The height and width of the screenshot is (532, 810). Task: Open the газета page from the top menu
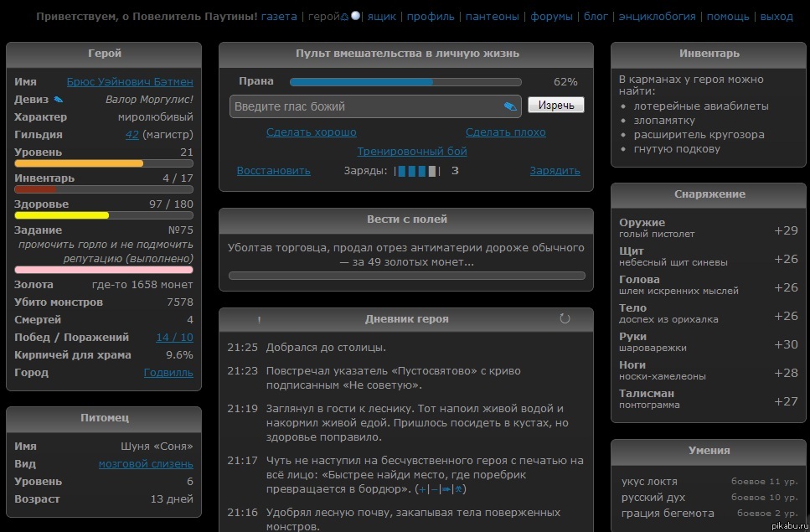pyautogui.click(x=279, y=16)
